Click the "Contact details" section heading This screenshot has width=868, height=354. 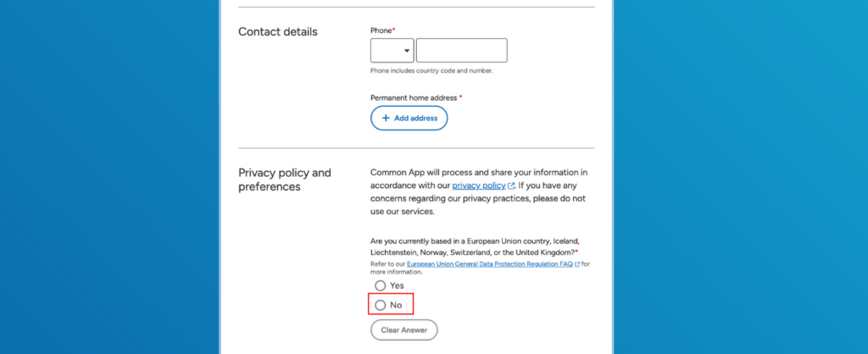coord(277,32)
